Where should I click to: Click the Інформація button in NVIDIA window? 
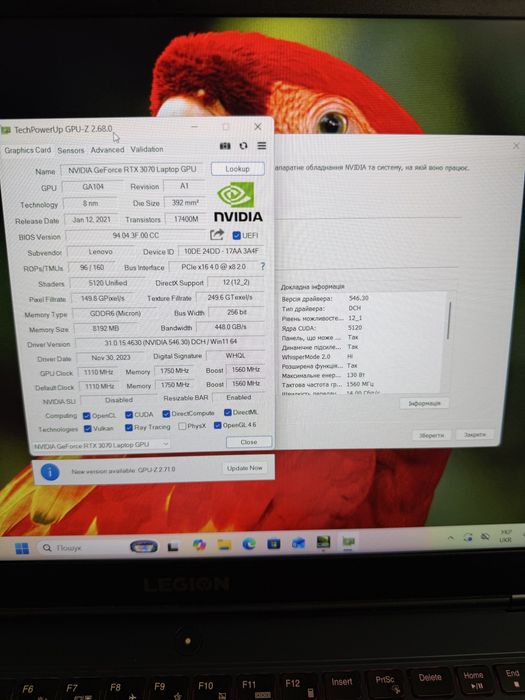click(424, 403)
